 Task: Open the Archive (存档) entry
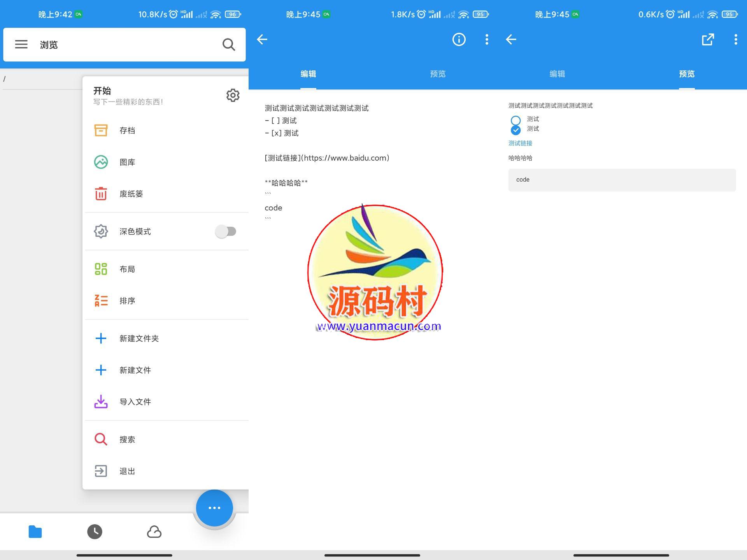point(127,131)
